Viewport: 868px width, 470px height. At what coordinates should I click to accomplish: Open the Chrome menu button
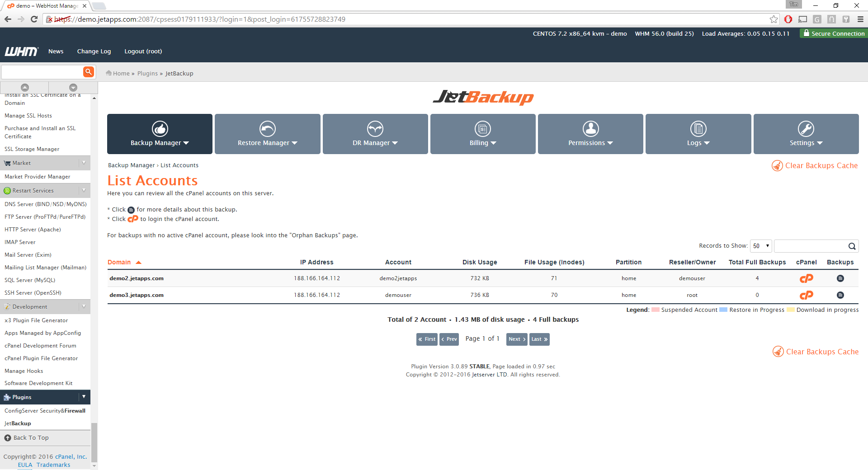(860, 19)
